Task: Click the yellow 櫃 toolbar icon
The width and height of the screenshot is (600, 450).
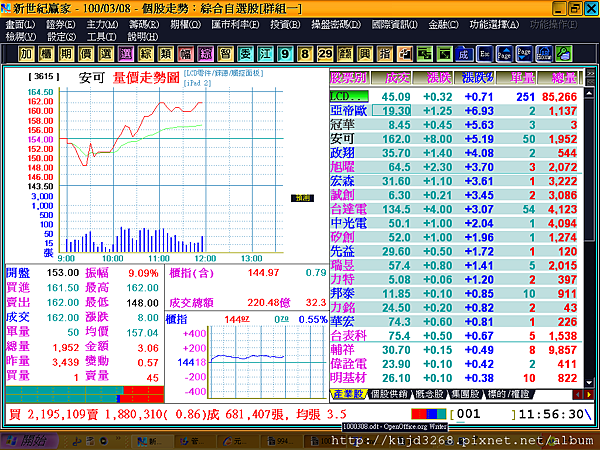Action: [x=46, y=54]
